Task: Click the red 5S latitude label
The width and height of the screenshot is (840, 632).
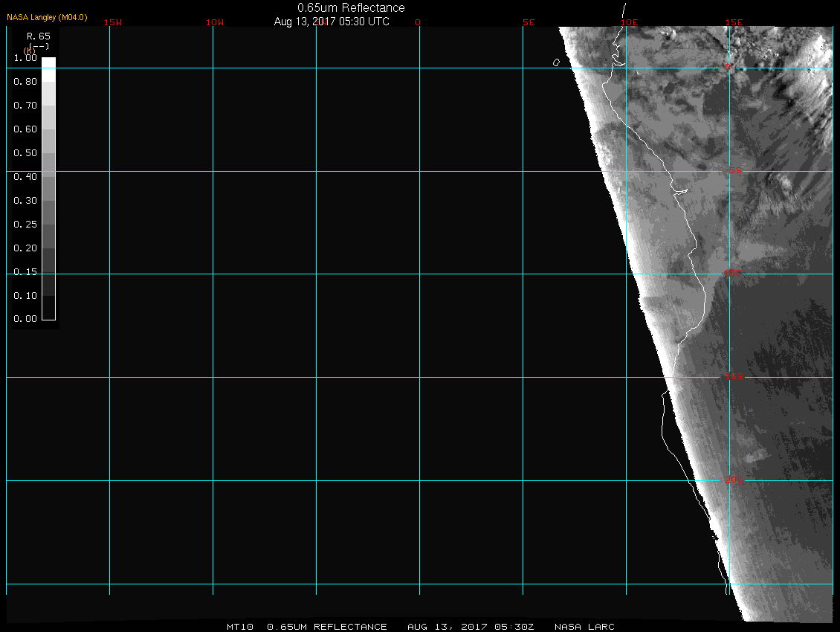Action: tap(734, 171)
